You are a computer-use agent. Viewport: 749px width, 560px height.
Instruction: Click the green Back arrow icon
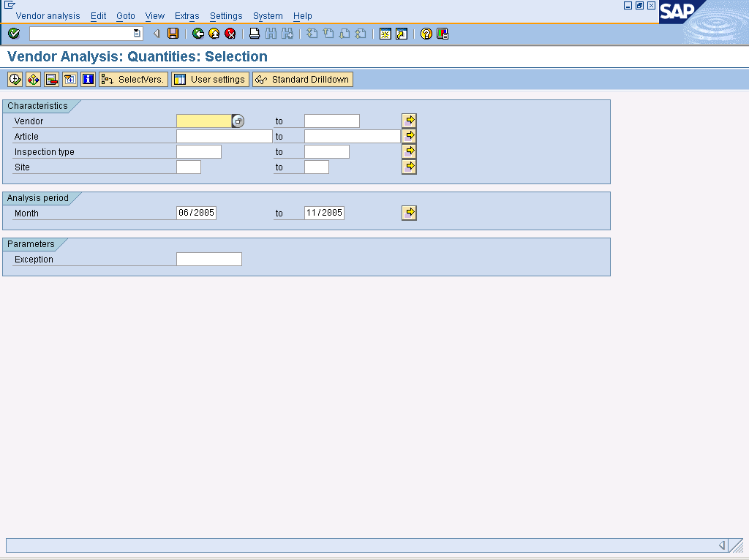(x=197, y=34)
